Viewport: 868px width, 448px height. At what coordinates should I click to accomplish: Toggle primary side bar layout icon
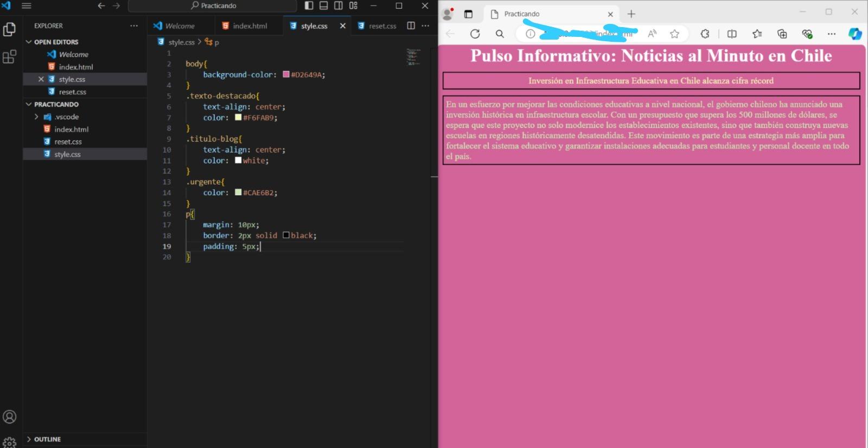[309, 5]
